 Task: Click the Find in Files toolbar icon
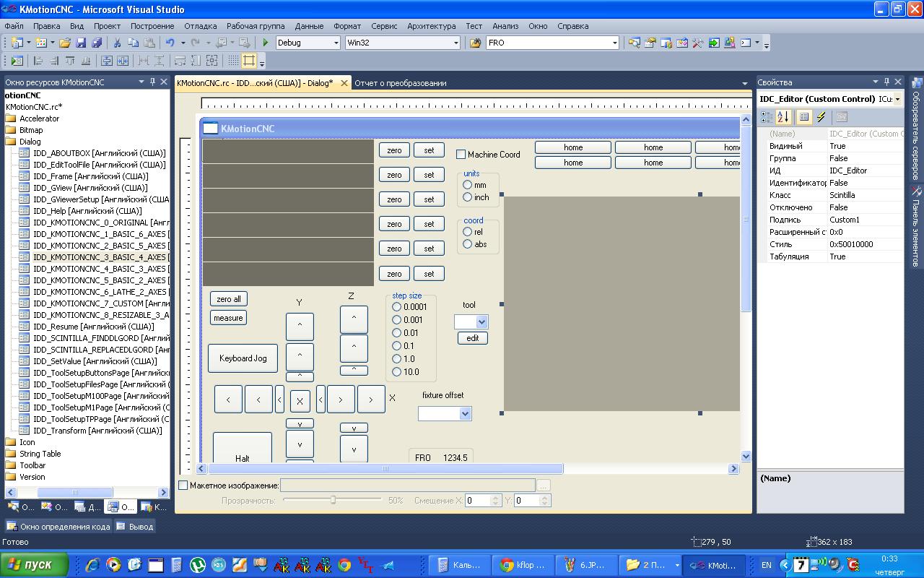pos(475,43)
